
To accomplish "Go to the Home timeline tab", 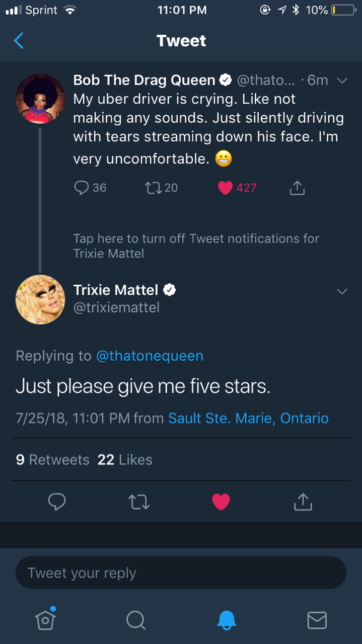I will click(45, 620).
